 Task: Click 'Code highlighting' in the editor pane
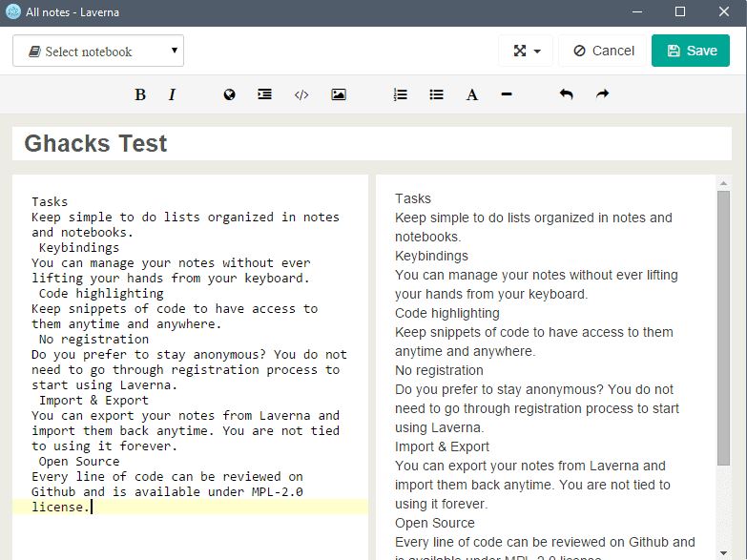[101, 293]
